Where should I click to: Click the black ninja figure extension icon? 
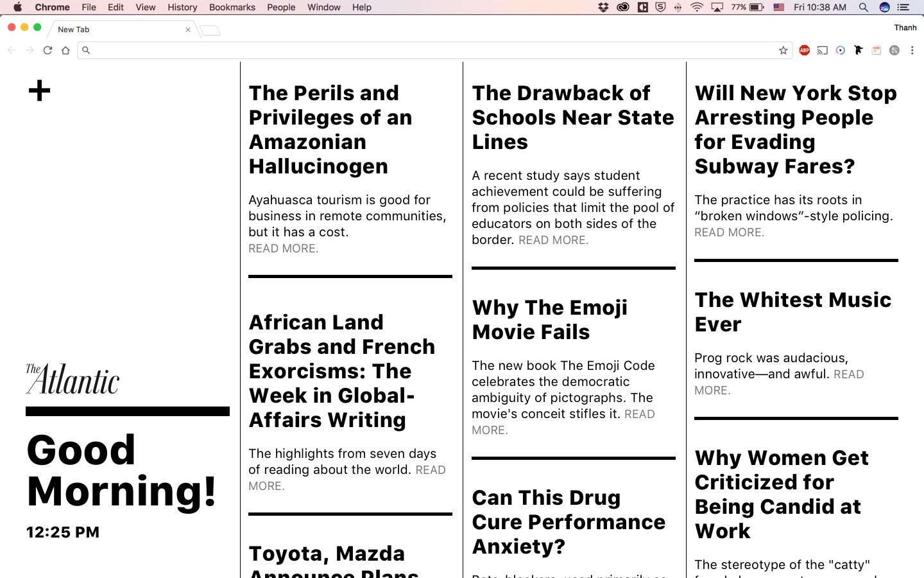click(x=858, y=50)
